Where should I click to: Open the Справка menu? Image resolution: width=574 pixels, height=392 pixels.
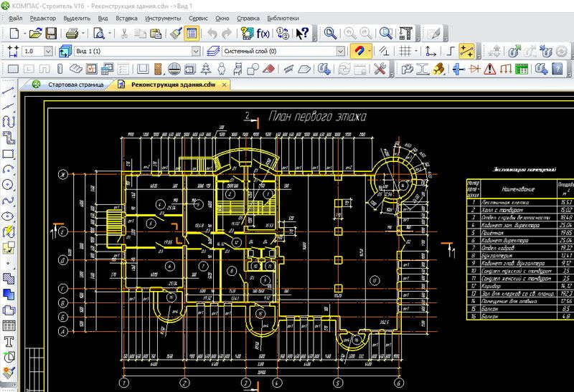point(248,19)
